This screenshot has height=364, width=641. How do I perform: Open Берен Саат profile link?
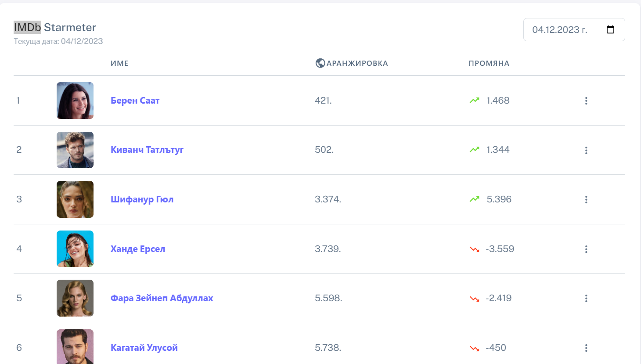tap(135, 101)
